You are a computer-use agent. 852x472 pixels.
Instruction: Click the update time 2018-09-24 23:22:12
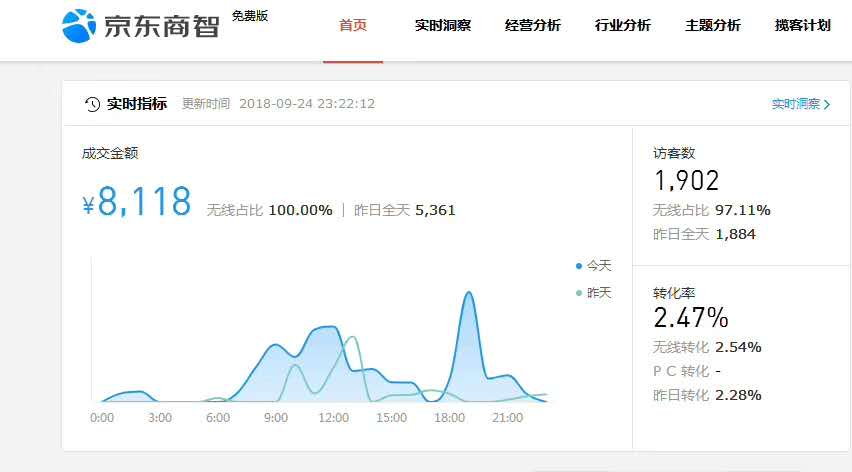307,104
